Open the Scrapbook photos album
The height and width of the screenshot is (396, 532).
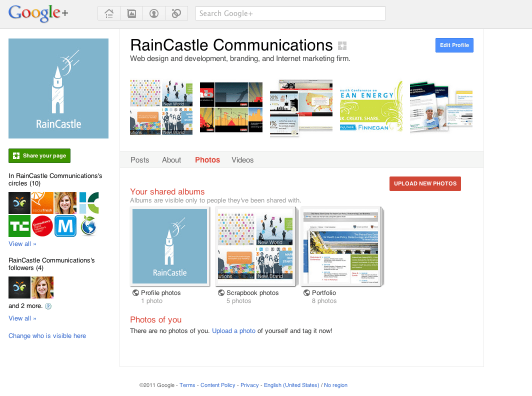pyautogui.click(x=256, y=246)
